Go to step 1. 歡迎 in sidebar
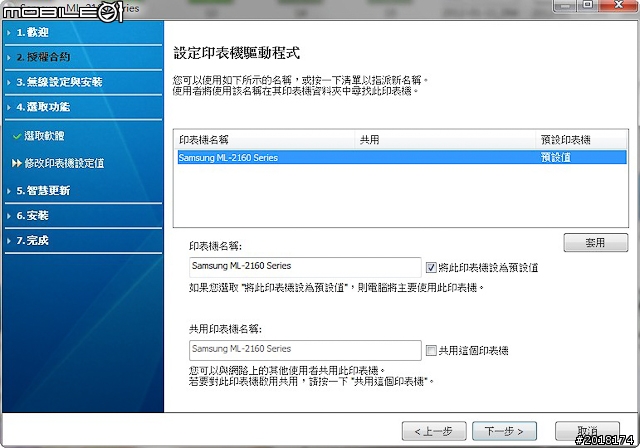Viewport: 640px width, 448px height. pyautogui.click(x=33, y=32)
